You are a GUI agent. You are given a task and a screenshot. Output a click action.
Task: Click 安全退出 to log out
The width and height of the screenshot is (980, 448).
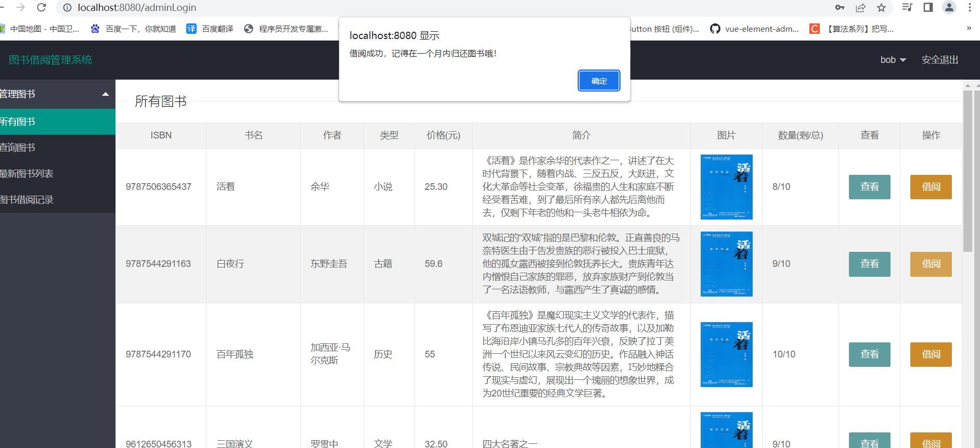point(939,60)
